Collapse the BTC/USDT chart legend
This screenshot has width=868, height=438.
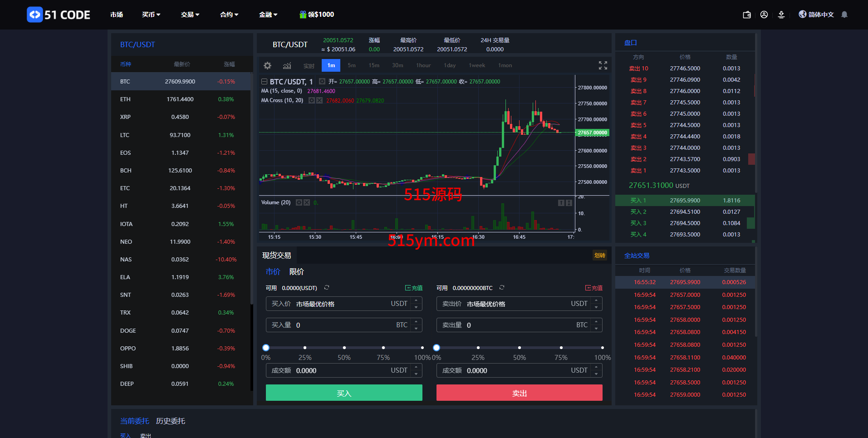[x=264, y=82]
